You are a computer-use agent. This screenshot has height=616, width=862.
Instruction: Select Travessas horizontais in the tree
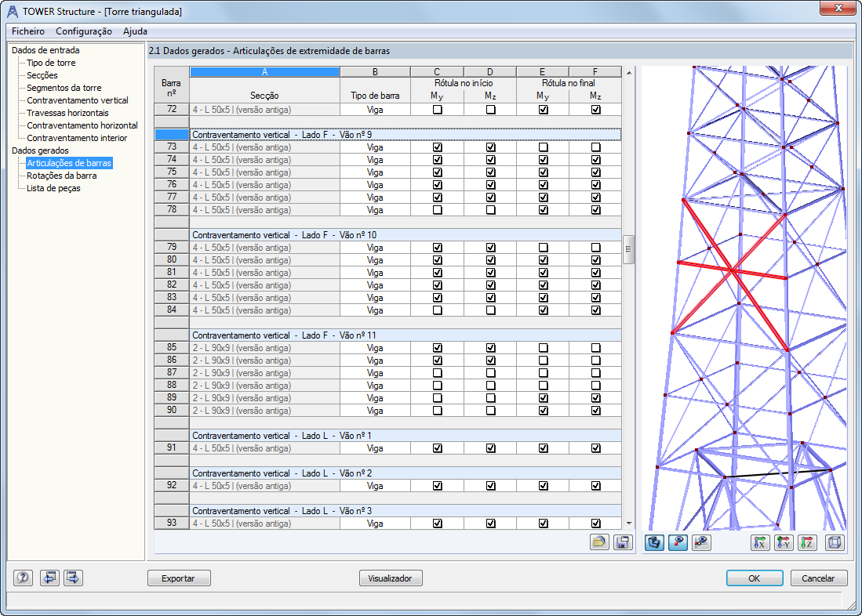click(x=67, y=113)
